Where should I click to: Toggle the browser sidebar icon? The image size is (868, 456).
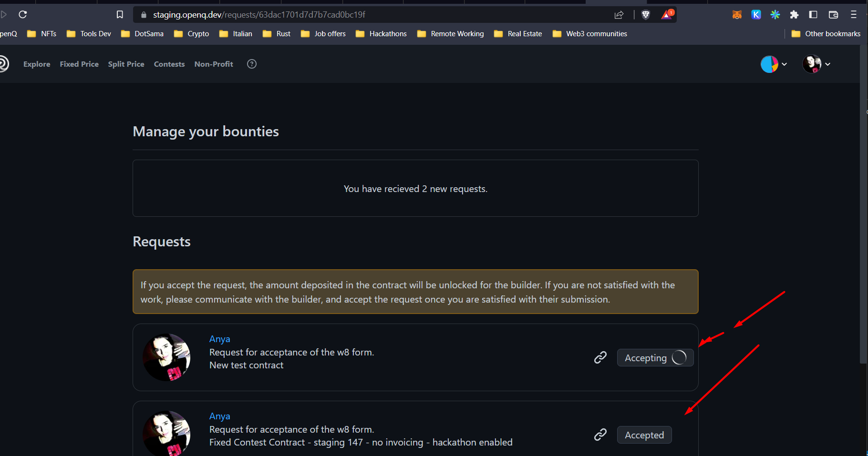(813, 14)
